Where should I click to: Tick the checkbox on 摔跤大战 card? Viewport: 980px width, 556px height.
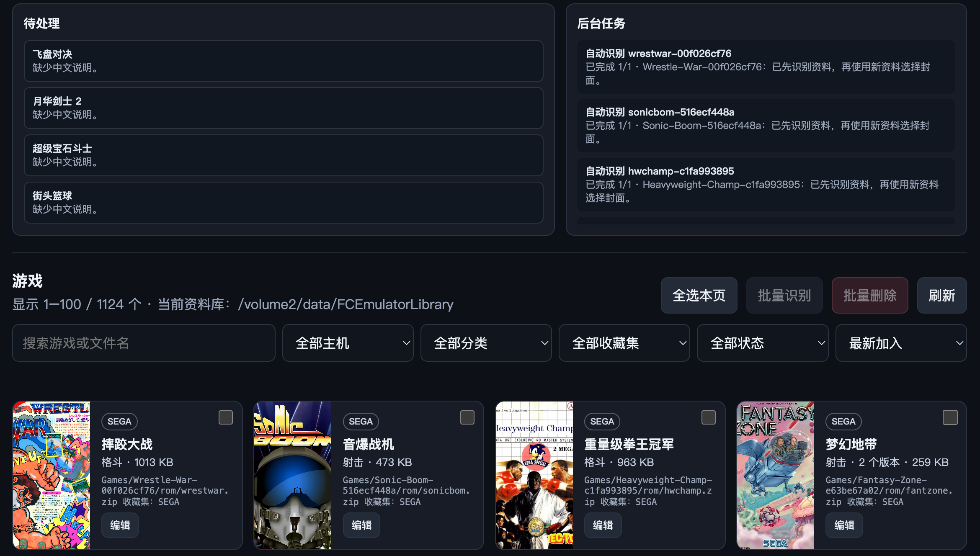click(x=226, y=417)
